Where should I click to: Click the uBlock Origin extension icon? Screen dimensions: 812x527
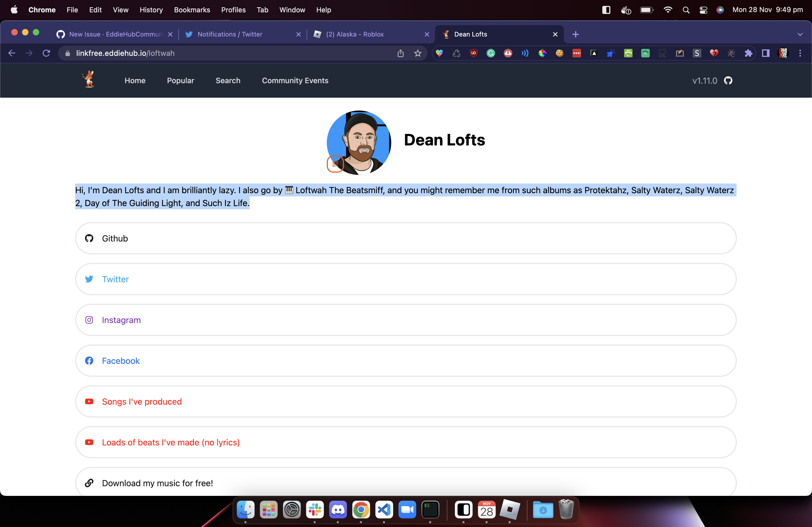pyautogui.click(x=474, y=53)
